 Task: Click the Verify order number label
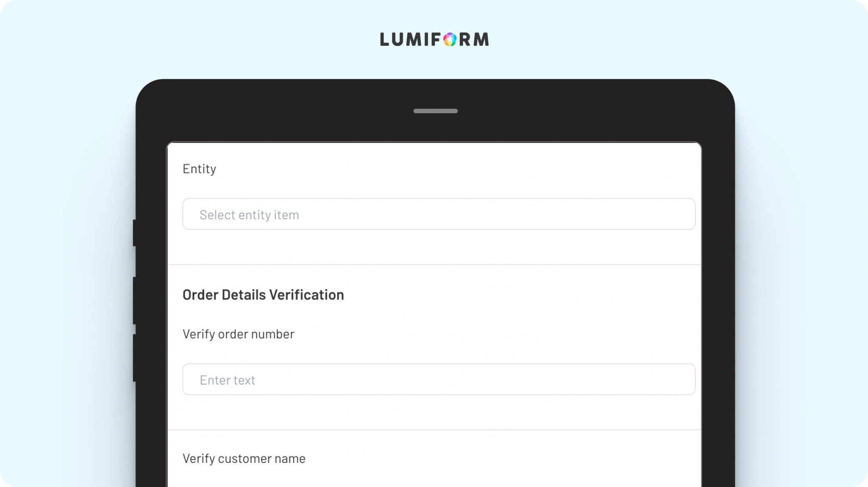click(x=238, y=334)
